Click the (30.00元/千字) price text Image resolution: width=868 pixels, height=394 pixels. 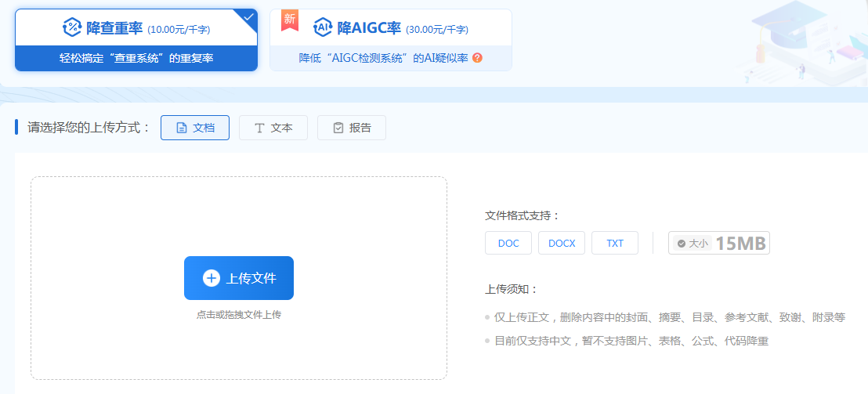pos(437,29)
